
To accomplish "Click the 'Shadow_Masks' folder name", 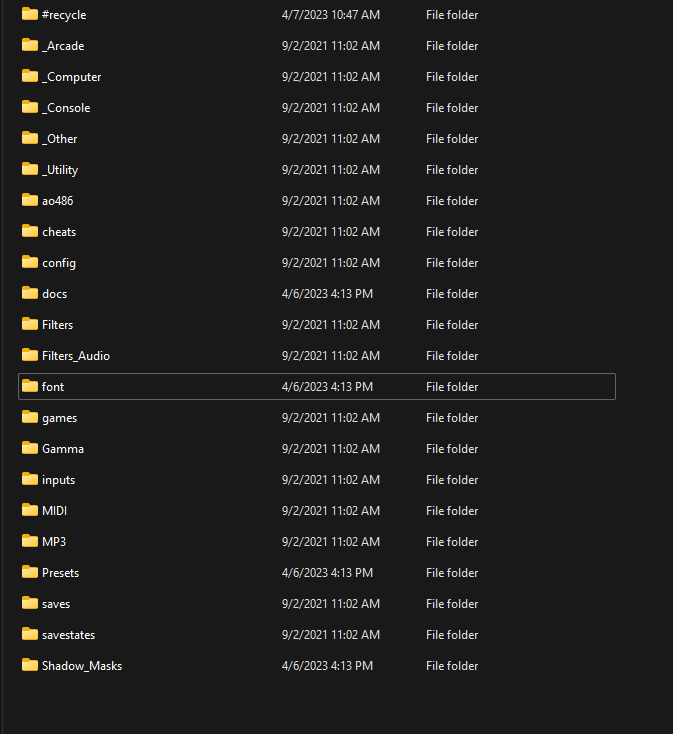I will [82, 666].
